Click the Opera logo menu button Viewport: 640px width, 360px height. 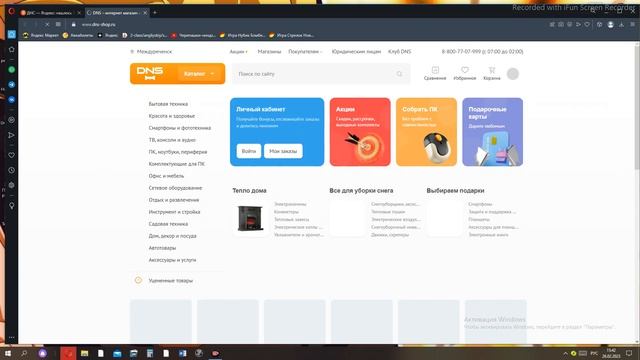click(x=11, y=11)
